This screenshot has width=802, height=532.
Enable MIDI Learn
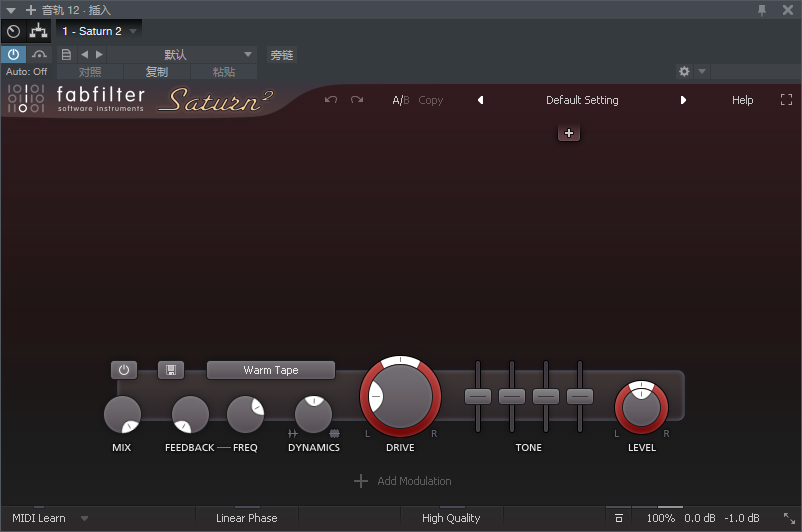pos(39,518)
